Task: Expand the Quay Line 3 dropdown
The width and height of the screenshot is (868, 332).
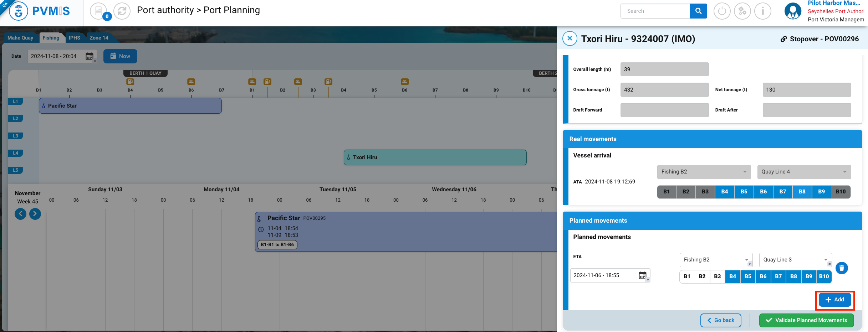Action: click(795, 260)
